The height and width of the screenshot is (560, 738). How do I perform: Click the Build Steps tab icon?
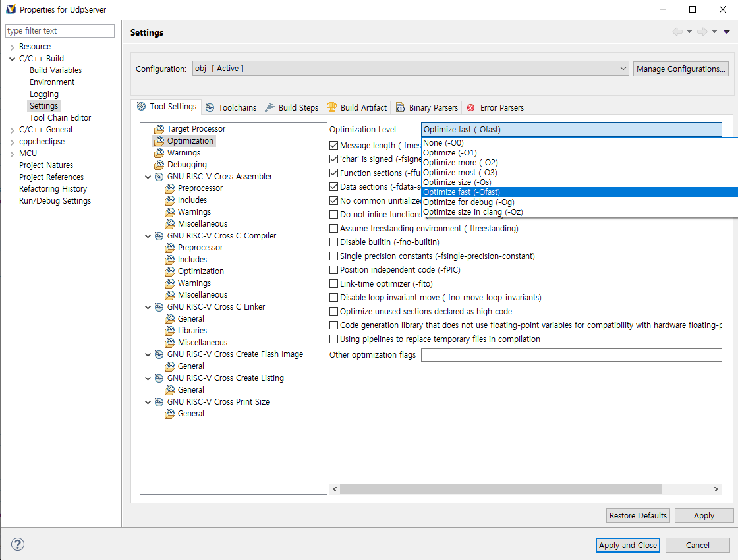[x=270, y=108]
